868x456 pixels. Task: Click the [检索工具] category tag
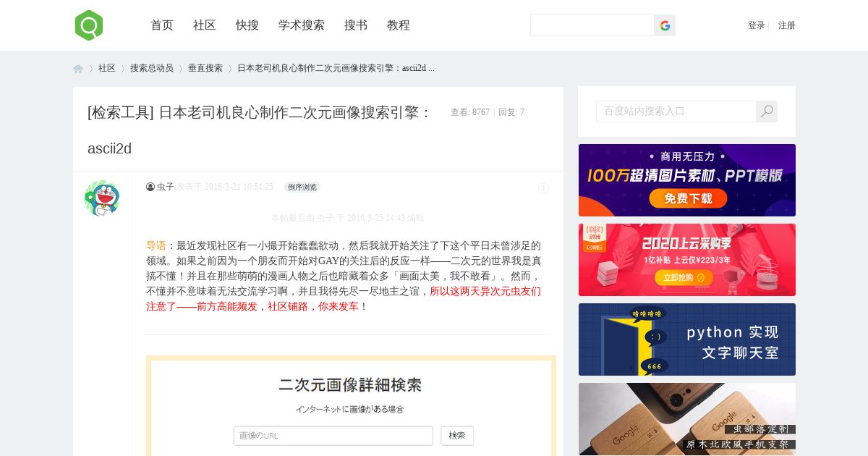121,112
